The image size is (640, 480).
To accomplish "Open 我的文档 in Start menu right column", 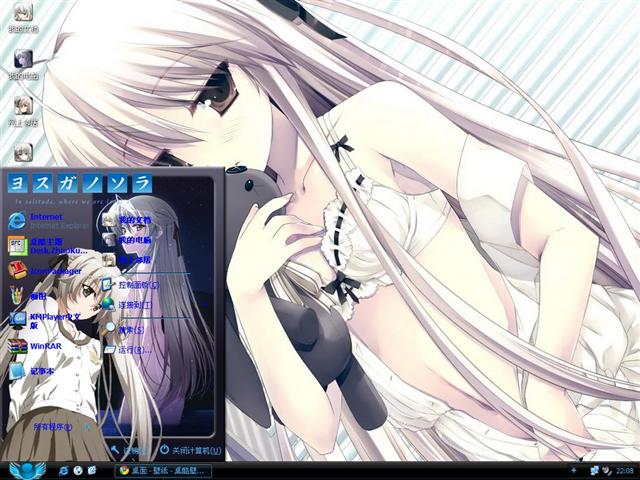I will coord(127,220).
